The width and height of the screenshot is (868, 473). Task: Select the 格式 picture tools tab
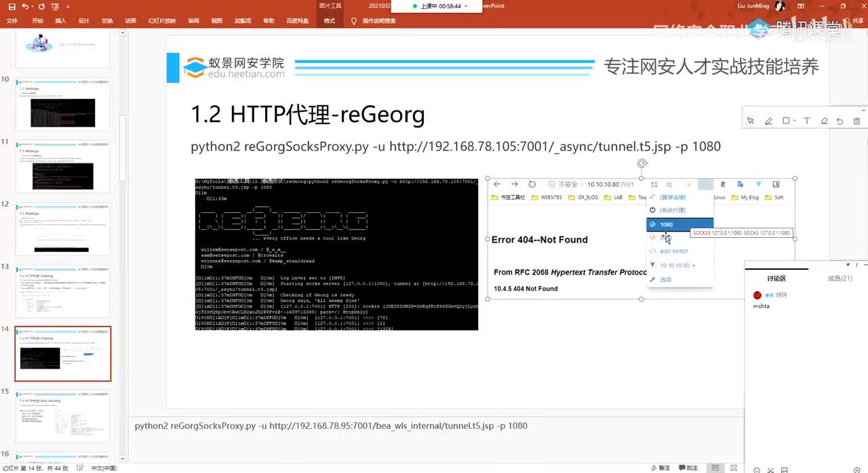click(x=330, y=21)
